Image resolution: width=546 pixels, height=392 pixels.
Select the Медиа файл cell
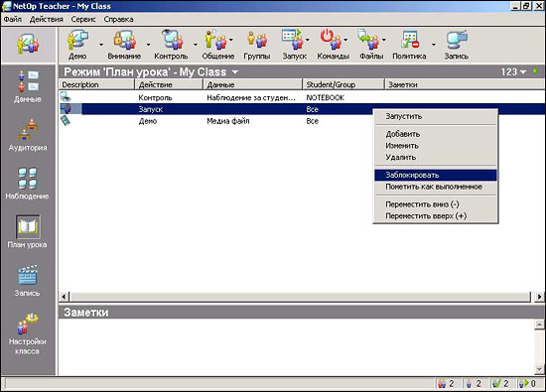pyautogui.click(x=228, y=121)
